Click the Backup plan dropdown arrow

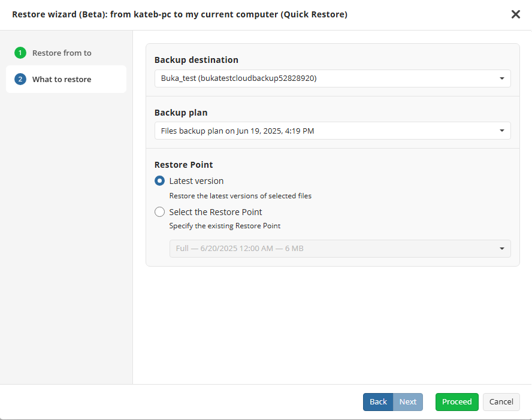[501, 131]
